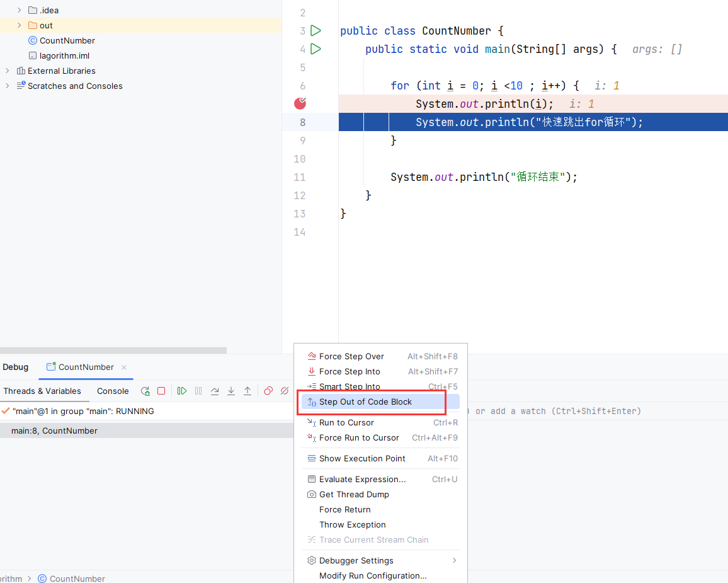728x583 pixels.
Task: Disable the Trace Current Stream Chain option
Action: 373,540
